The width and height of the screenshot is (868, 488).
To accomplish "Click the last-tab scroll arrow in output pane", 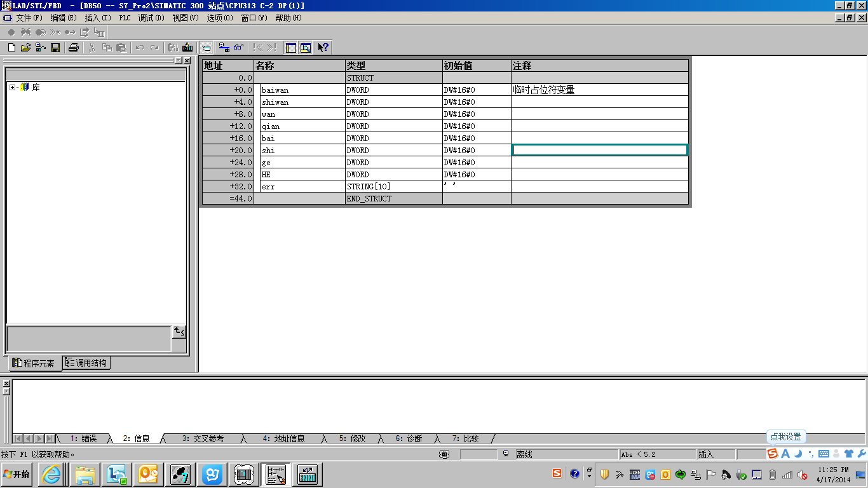I will tap(50, 438).
